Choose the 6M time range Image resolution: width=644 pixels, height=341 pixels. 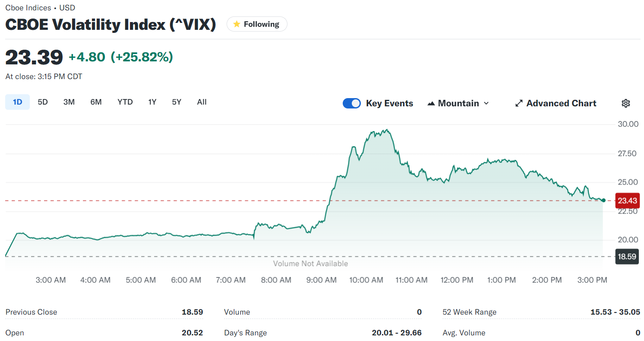pos(96,102)
